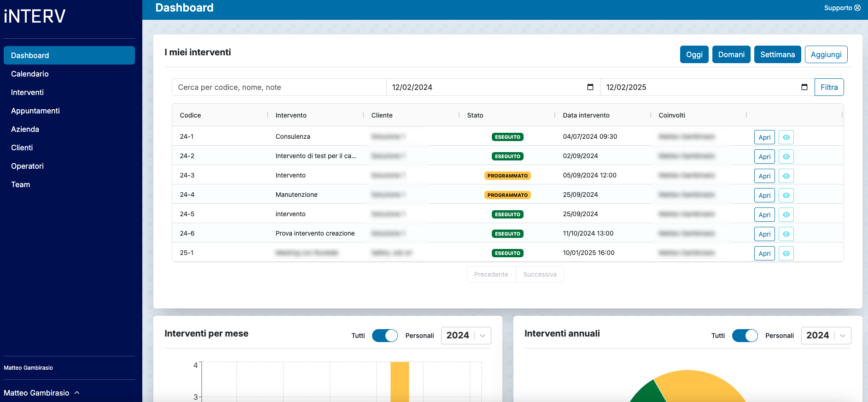Preview row 24-6 with the eye icon

(x=786, y=234)
